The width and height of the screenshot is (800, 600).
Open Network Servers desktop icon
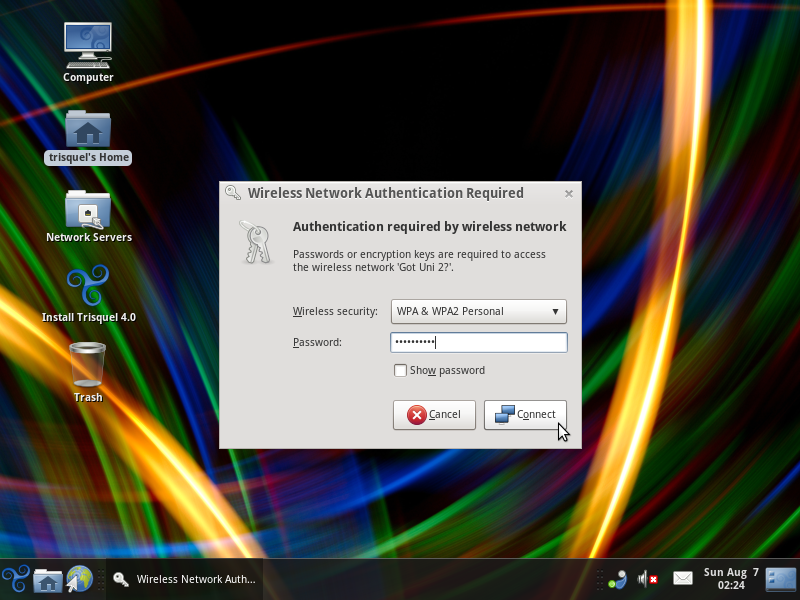click(x=88, y=210)
